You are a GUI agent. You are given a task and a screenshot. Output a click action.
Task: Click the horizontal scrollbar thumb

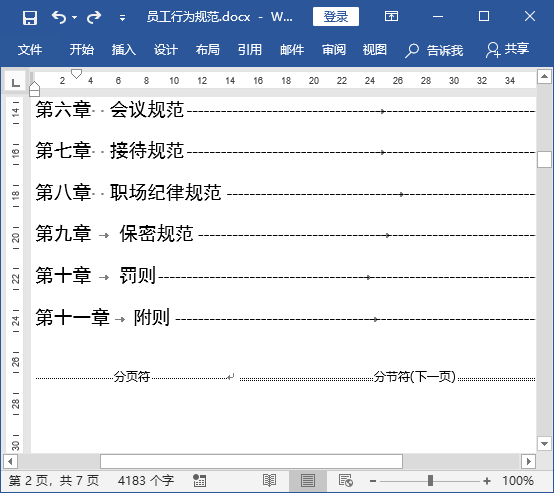pos(251,462)
